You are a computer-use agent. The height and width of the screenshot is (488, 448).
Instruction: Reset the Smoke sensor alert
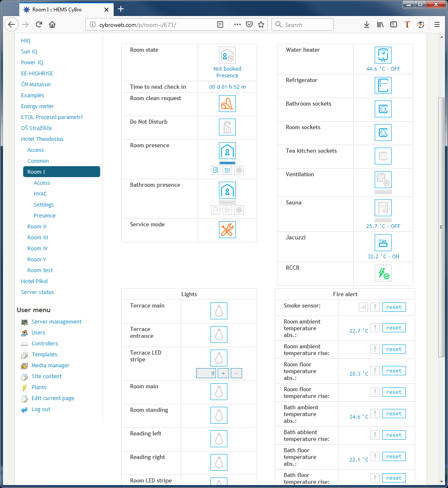394,307
